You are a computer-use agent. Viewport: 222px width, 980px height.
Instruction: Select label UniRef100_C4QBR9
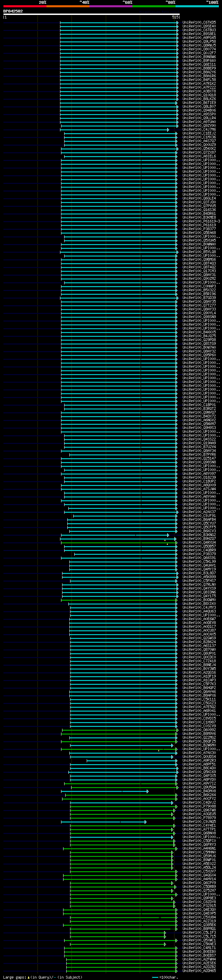199,550
